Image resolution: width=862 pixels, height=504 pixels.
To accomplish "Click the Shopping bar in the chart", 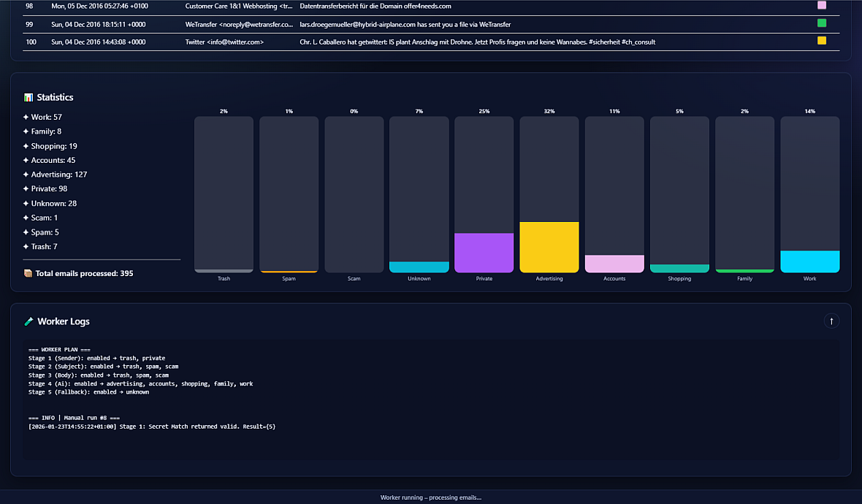I will click(679, 268).
